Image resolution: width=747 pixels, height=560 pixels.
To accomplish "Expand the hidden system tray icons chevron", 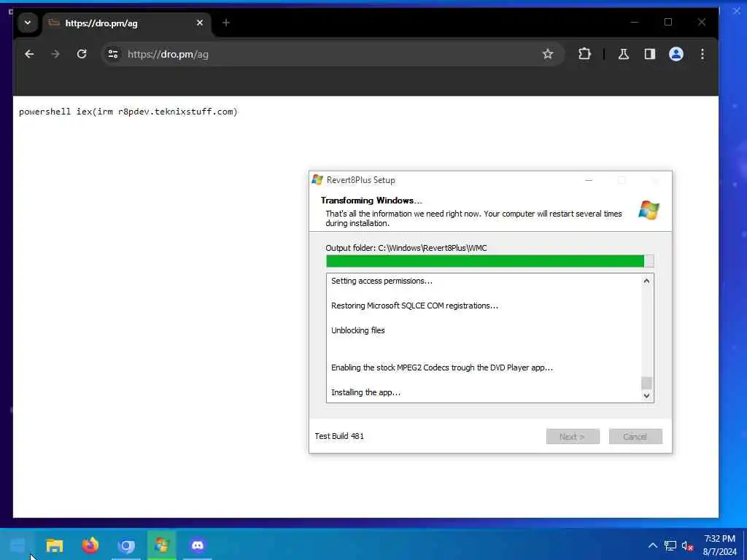I will click(x=653, y=545).
